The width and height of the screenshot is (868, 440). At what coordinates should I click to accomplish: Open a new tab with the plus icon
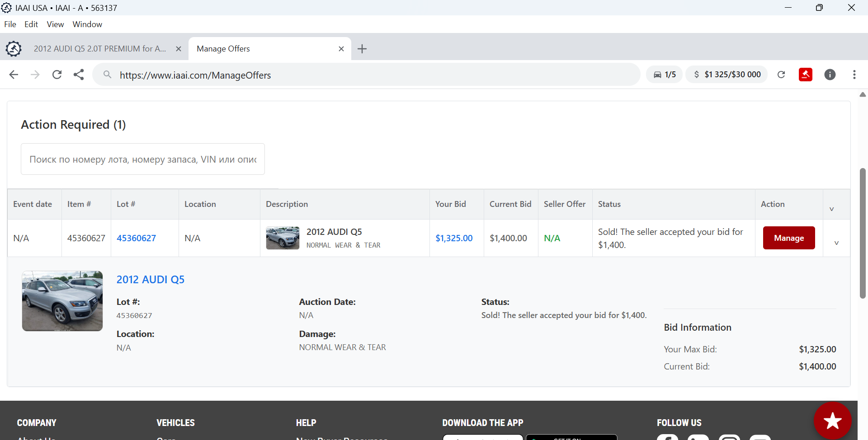tap(362, 49)
